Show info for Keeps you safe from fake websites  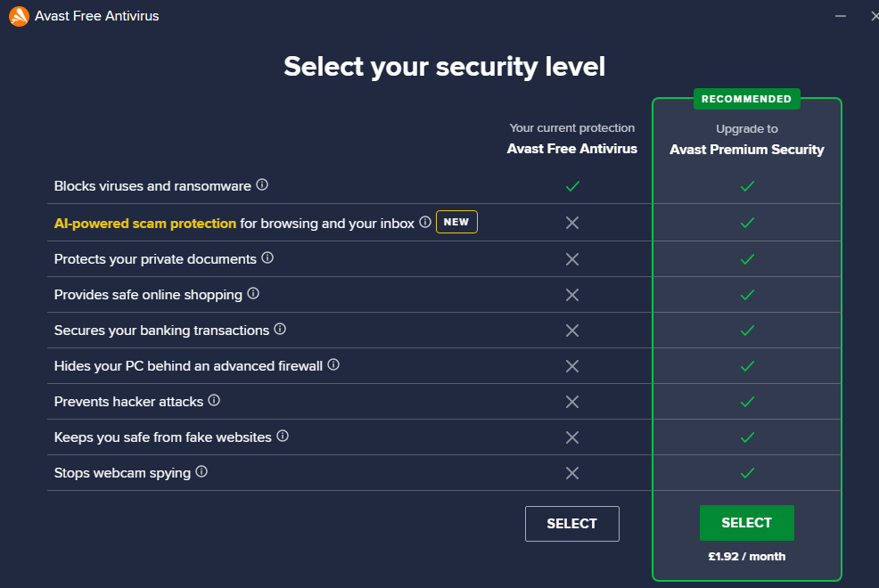coord(283,436)
